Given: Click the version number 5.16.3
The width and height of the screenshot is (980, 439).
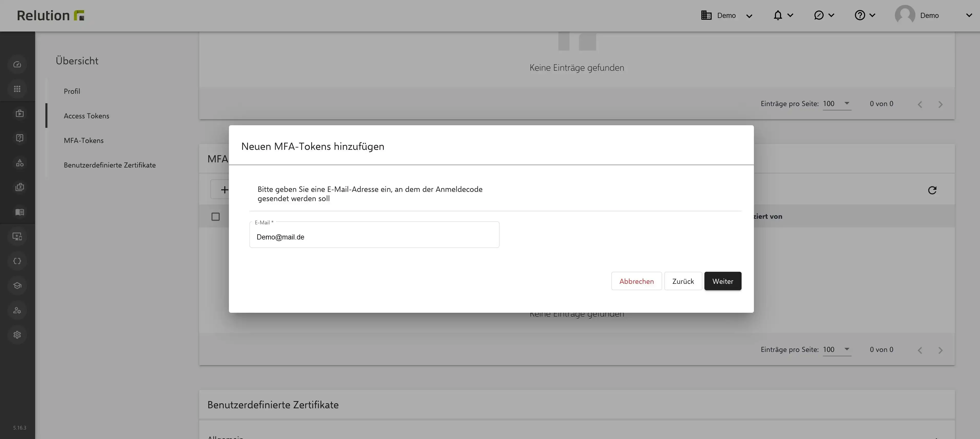Looking at the screenshot, I should (x=20, y=428).
